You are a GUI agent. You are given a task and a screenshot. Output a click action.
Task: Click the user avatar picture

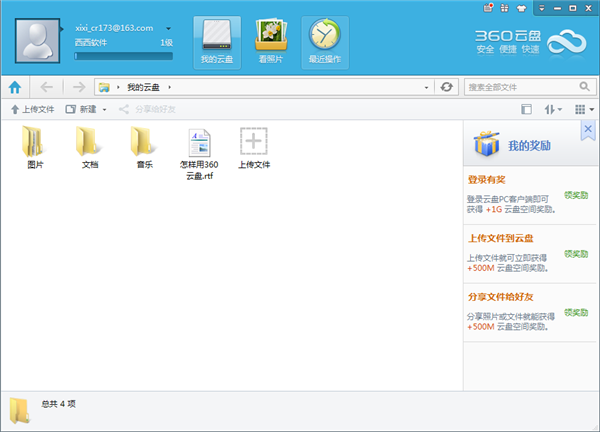click(39, 40)
